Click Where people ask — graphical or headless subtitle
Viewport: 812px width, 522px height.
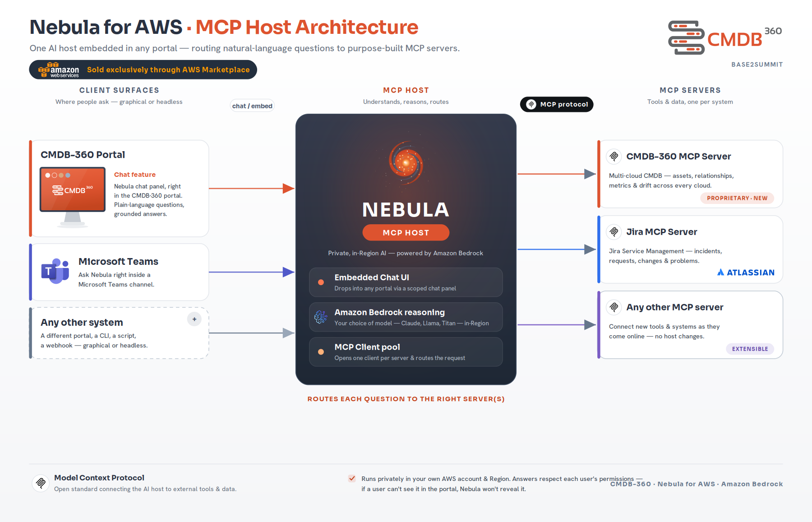pos(119,102)
